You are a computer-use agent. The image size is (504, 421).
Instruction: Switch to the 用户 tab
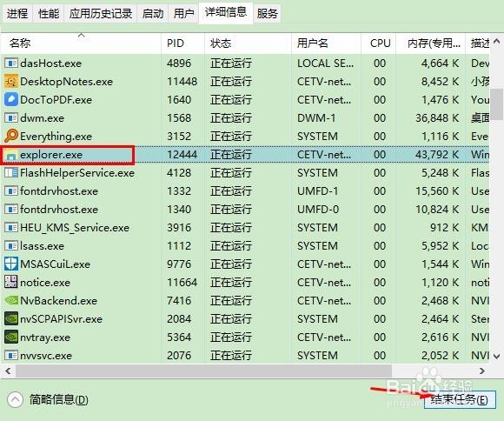click(x=184, y=14)
